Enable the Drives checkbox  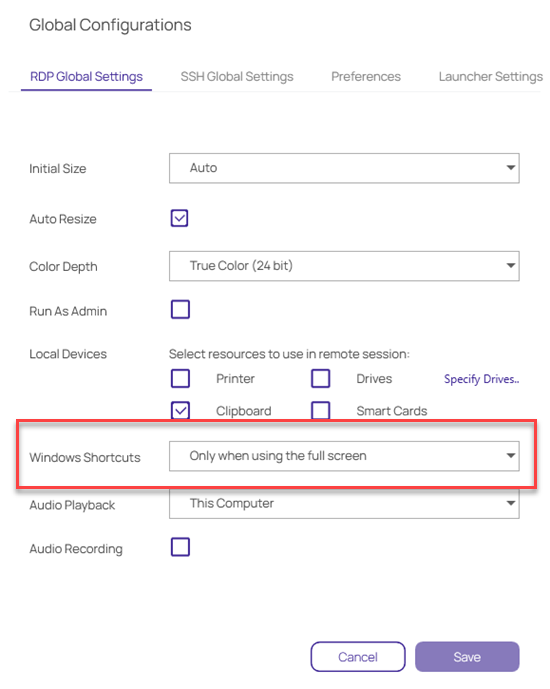[321, 378]
